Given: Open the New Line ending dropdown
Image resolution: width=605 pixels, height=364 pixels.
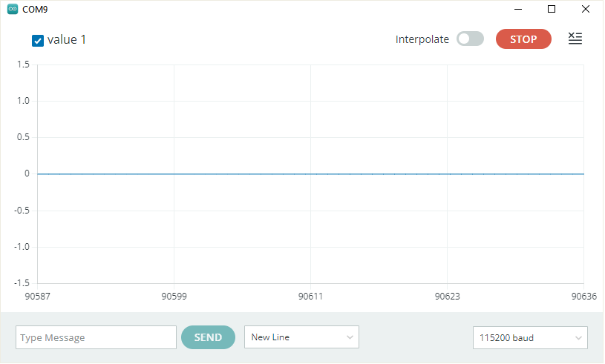Looking at the screenshot, I should pyautogui.click(x=301, y=337).
